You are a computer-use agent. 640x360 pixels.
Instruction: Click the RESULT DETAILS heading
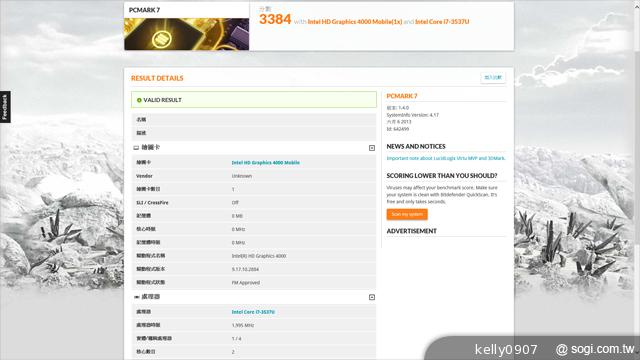(x=157, y=78)
